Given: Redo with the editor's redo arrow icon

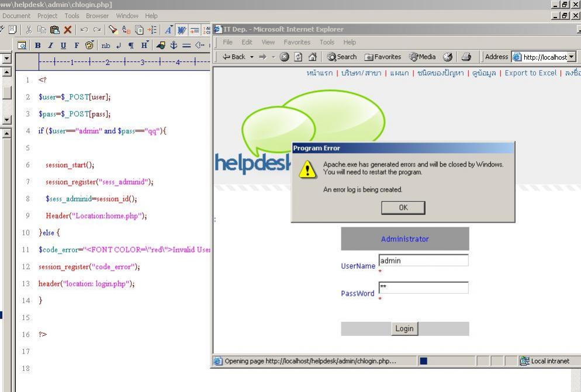Looking at the screenshot, I should (x=97, y=30).
